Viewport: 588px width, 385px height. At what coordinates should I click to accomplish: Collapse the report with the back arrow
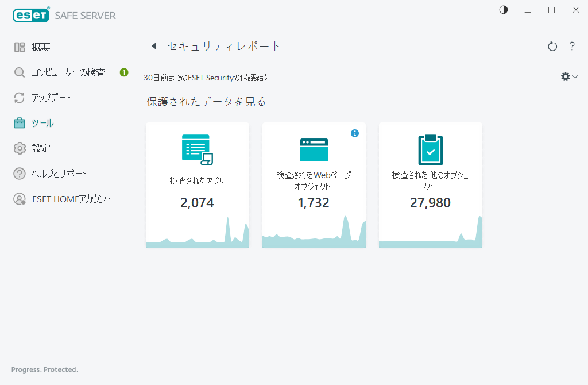coord(153,45)
